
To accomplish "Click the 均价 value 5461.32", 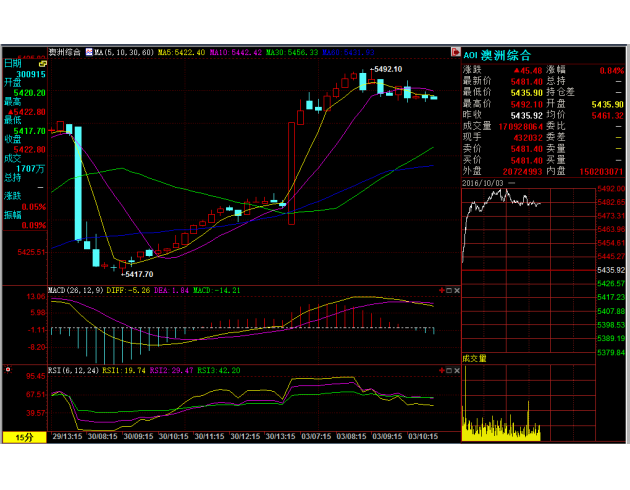I will click(608, 116).
